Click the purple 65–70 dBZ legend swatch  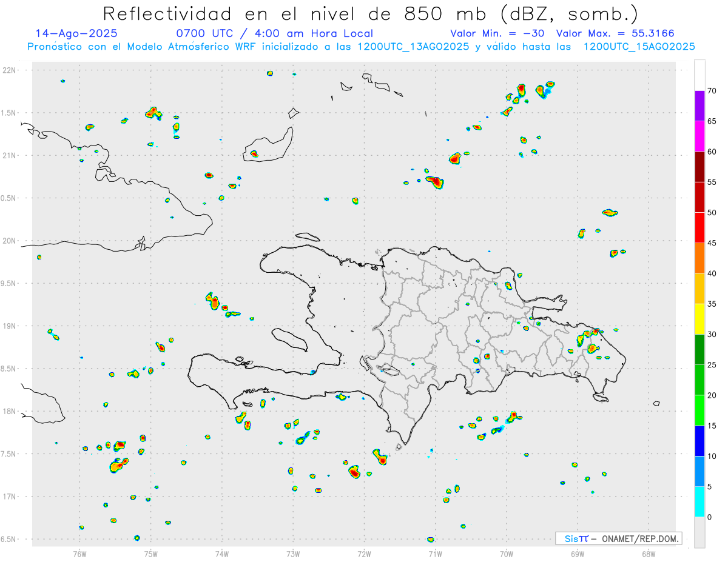[699, 106]
